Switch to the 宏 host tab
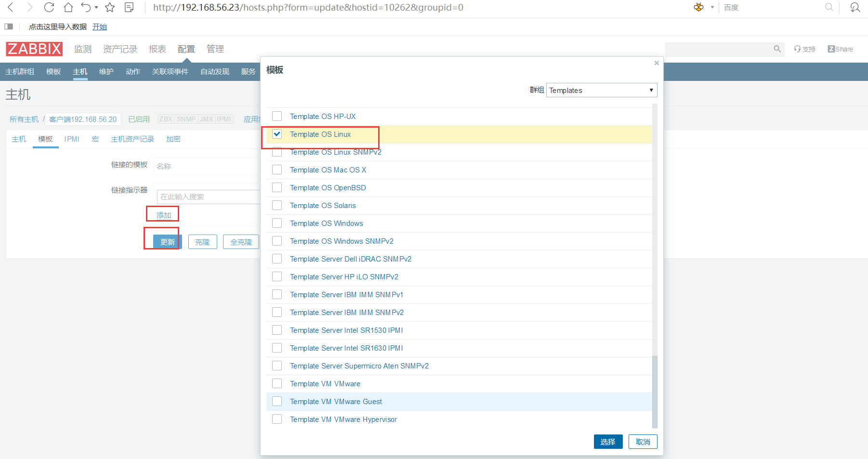The width and height of the screenshot is (868, 459). point(95,139)
